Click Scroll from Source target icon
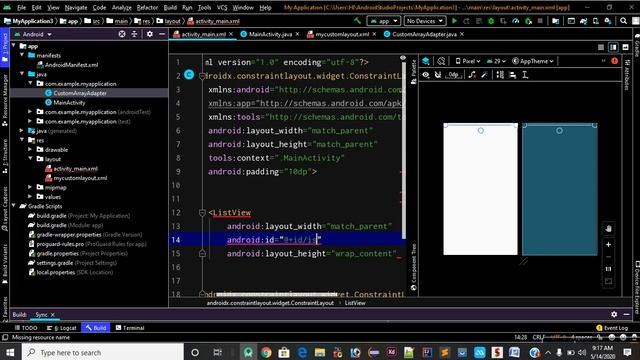This screenshot has height=360, width=640. pos(122,34)
